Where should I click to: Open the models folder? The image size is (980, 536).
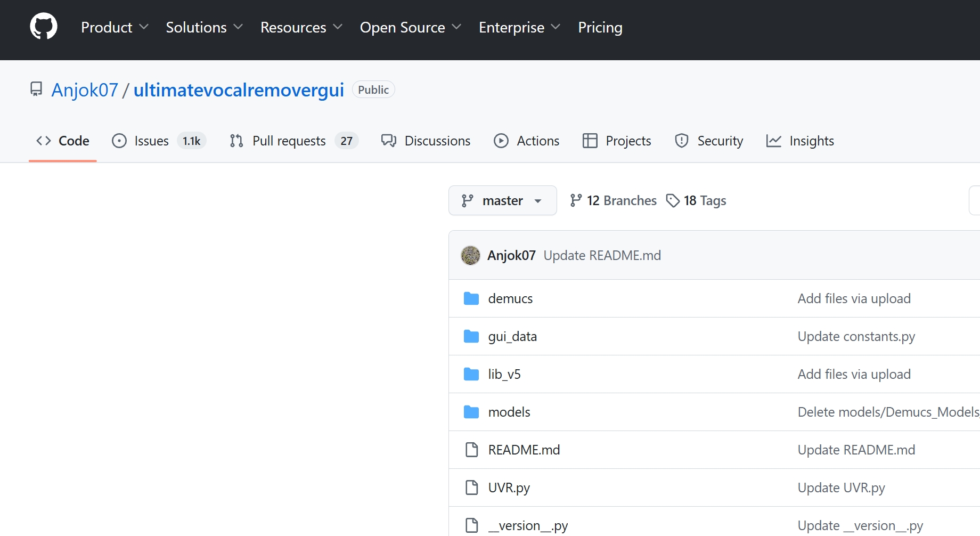[509, 412]
